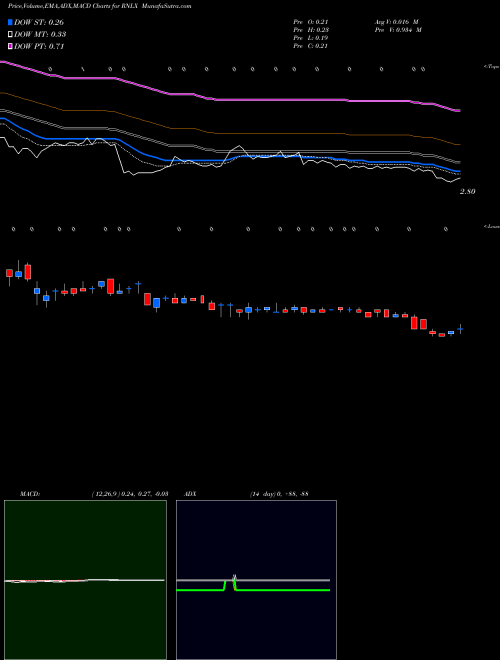Click the 'Pre O: 0.21' value
The width and height of the screenshot is (500, 660).
point(311,22)
